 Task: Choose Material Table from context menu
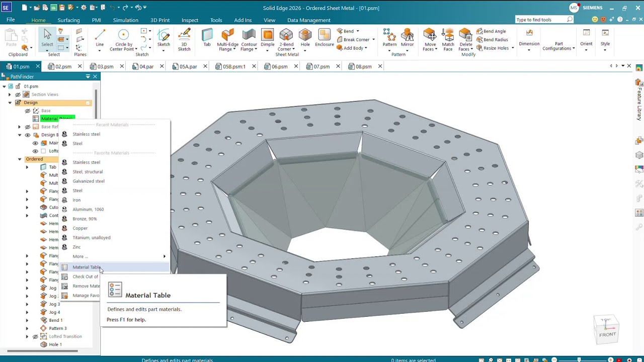115,267
